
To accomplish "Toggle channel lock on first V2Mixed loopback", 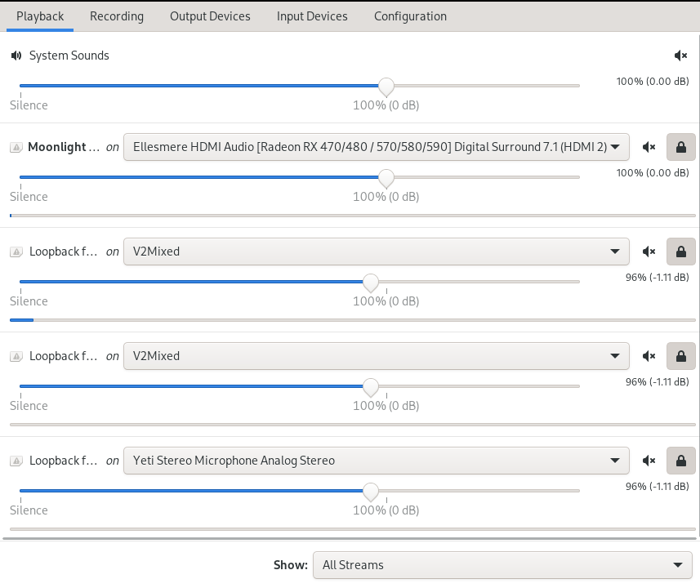I will tap(680, 252).
